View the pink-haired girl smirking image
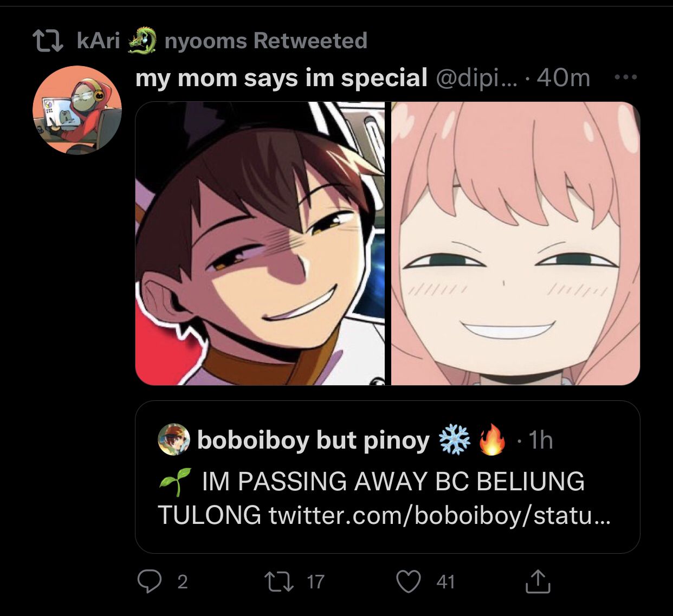Viewport: 673px width, 616px height. [515, 243]
